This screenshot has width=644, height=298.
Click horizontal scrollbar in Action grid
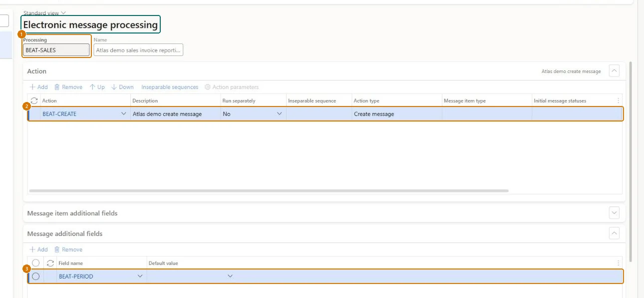click(x=269, y=190)
